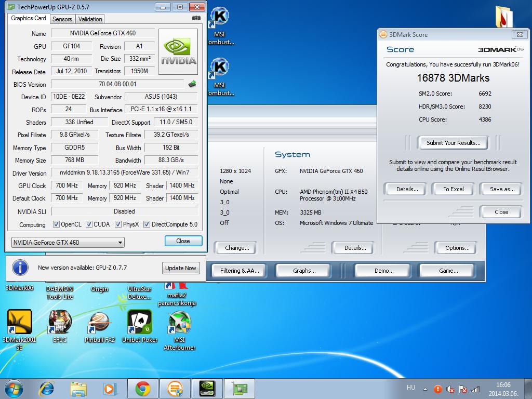This screenshot has height=399, width=532.
Task: Toggle the OpenCL checkbox
Action: (57, 224)
